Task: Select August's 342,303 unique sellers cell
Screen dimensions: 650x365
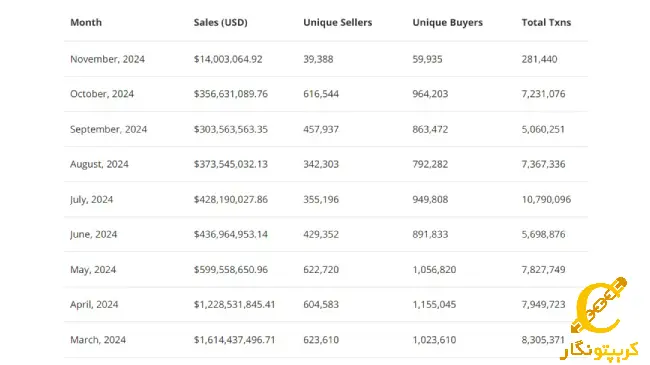Action: pyautogui.click(x=321, y=164)
